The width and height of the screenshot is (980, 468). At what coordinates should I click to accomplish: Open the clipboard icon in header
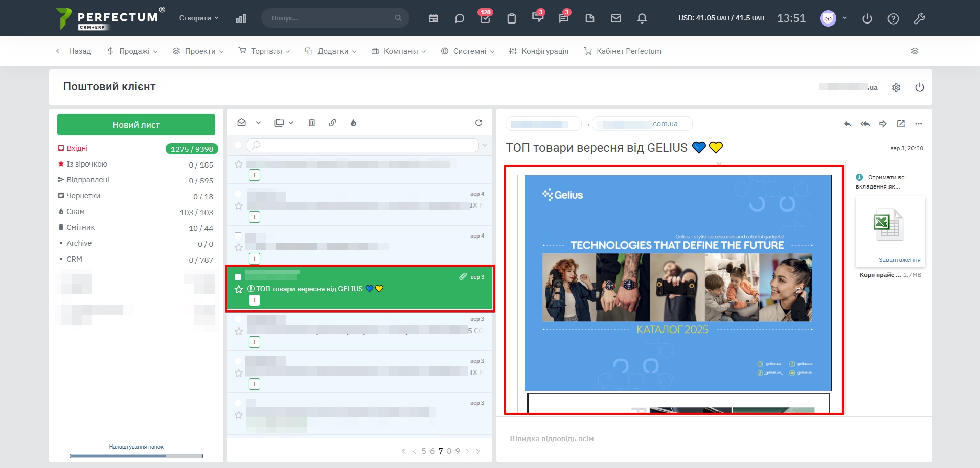(x=512, y=18)
